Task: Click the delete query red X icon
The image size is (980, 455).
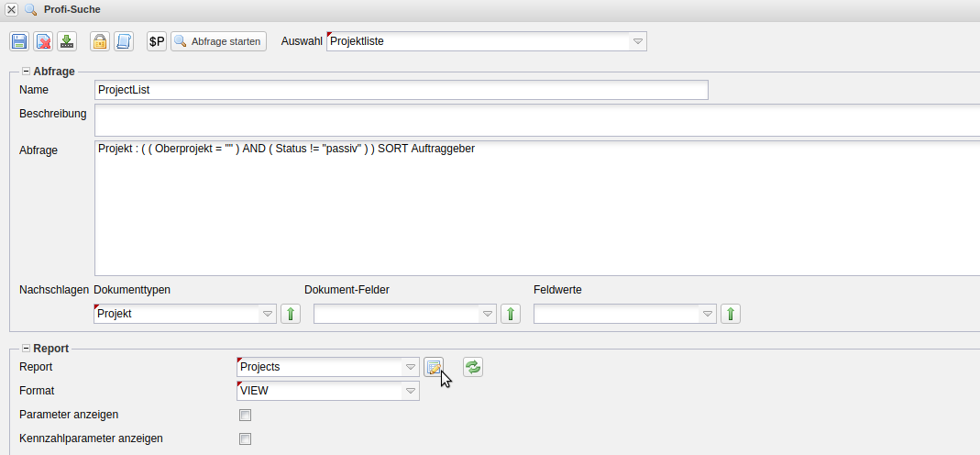Action: point(43,41)
